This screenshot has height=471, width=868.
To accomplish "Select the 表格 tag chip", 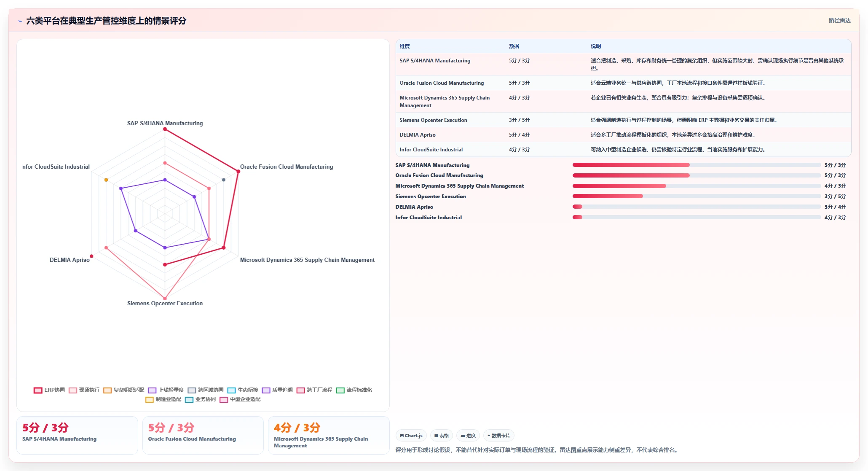I will (442, 436).
